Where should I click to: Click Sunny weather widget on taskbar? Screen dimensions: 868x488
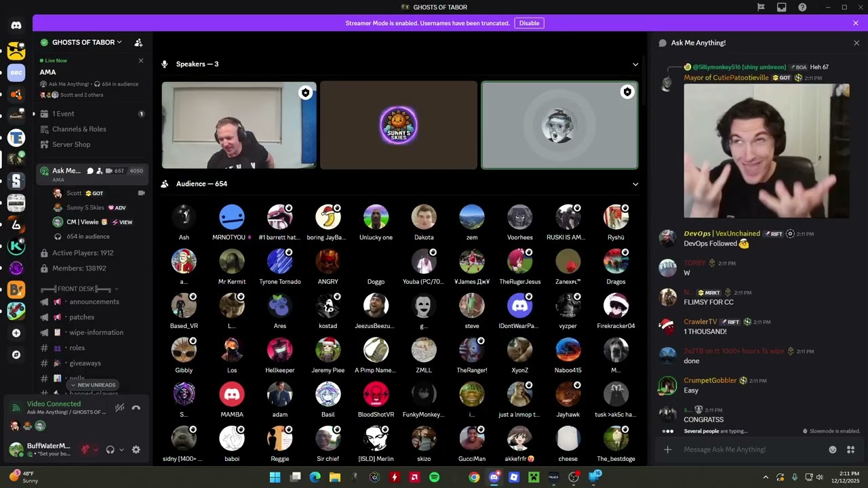pyautogui.click(x=24, y=476)
